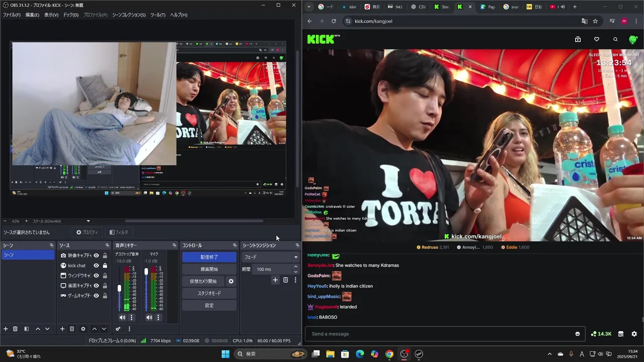This screenshot has width=644, height=362.
Task: Open OBS ドック(D) menu
Action: coord(71,15)
